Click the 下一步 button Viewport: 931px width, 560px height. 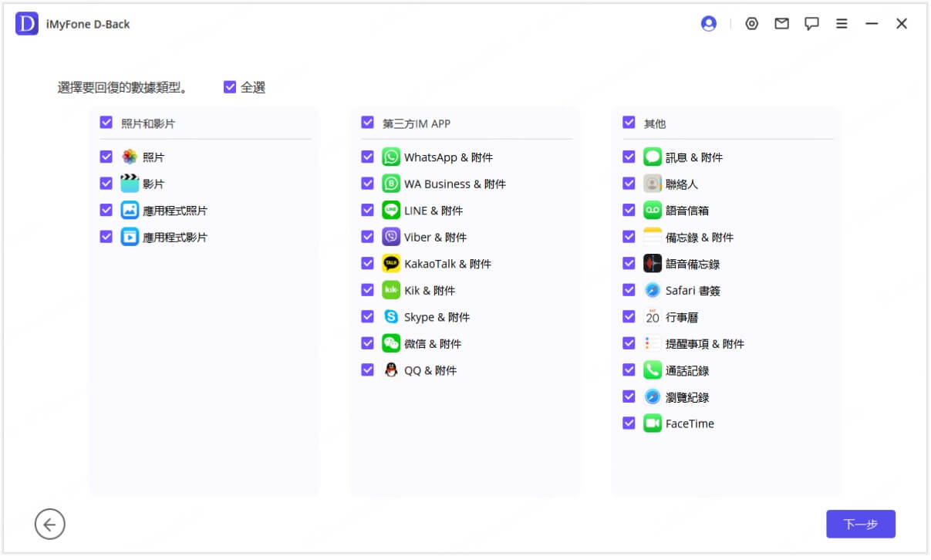coord(861,524)
